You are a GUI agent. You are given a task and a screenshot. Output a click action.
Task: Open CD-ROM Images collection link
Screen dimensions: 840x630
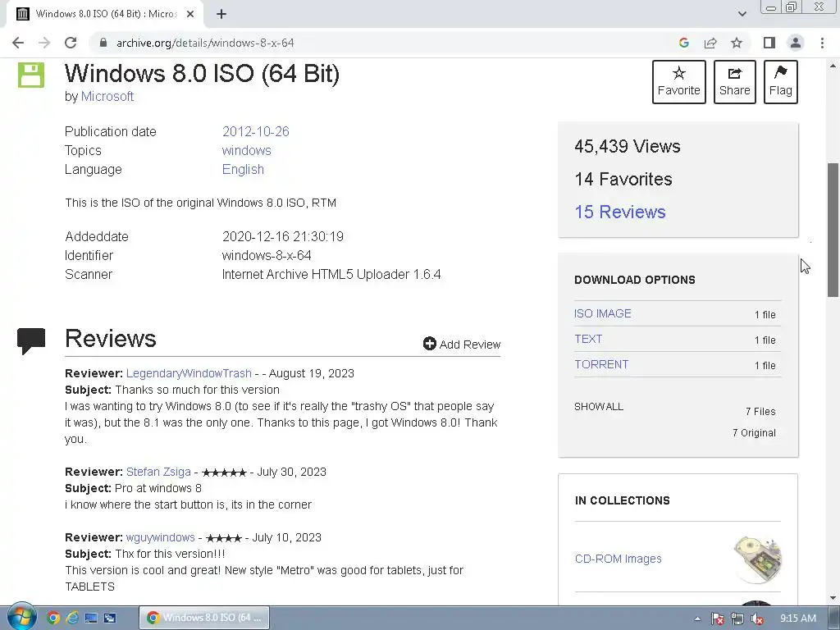(x=618, y=559)
